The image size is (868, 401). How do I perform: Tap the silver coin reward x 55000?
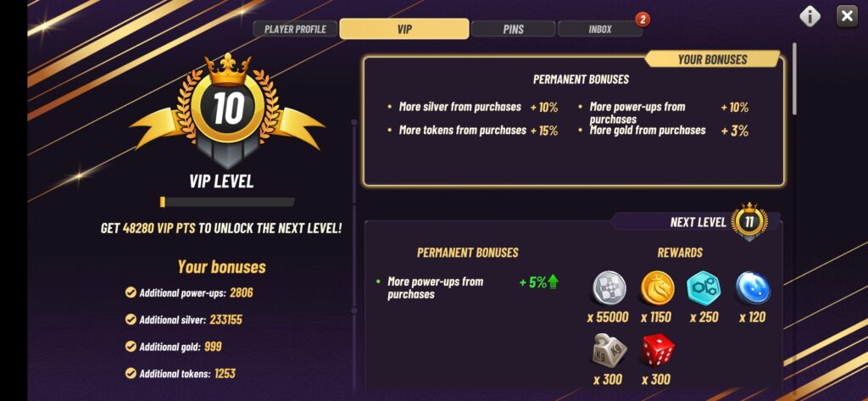[x=608, y=288]
